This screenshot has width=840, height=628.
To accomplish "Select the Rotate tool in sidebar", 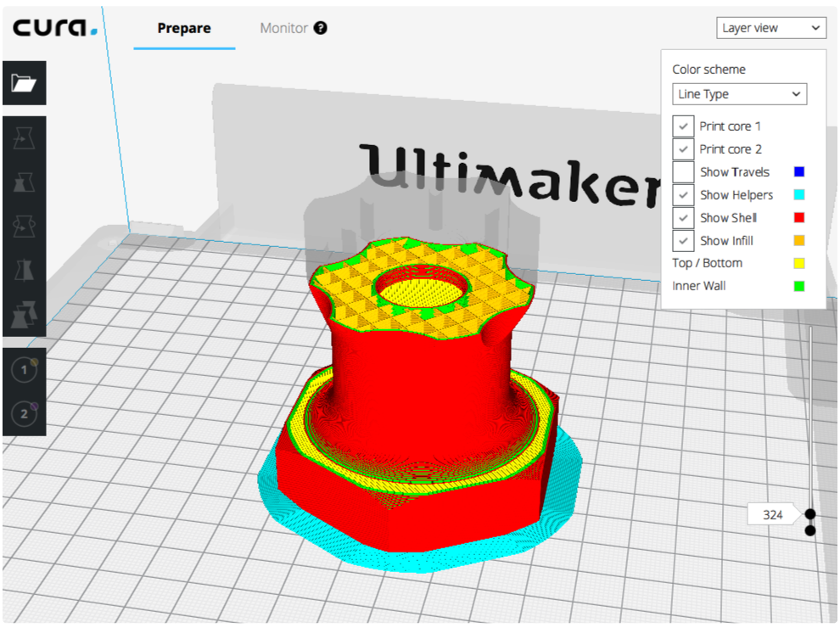I will (x=24, y=226).
